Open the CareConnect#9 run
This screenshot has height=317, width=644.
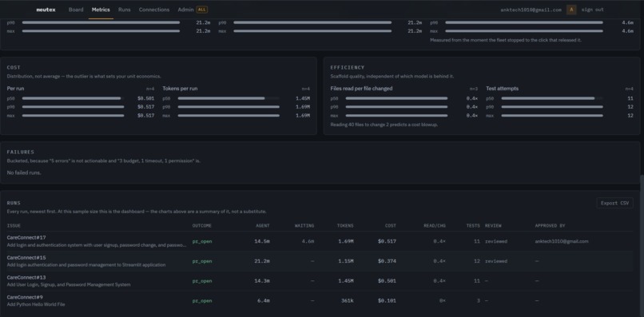click(x=25, y=297)
